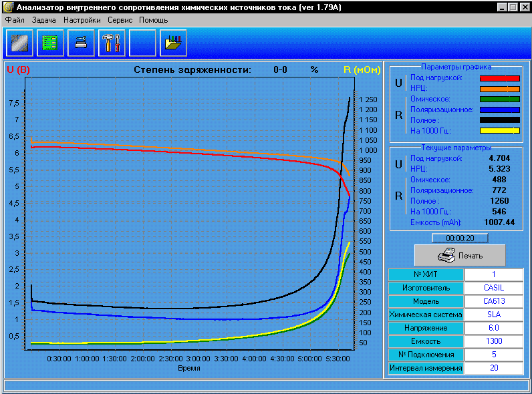
Task: Open the folder with charts toolbar icon
Action: pyautogui.click(x=173, y=43)
